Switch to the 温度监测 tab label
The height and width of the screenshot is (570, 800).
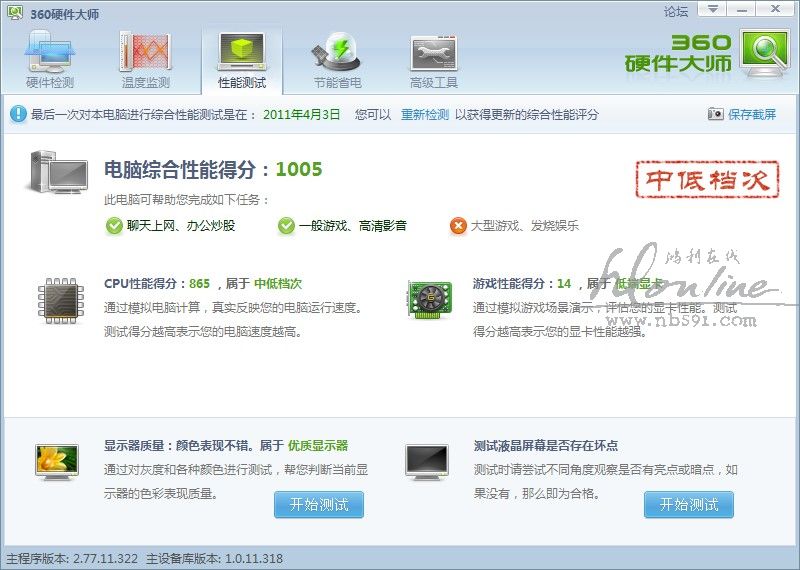(146, 83)
